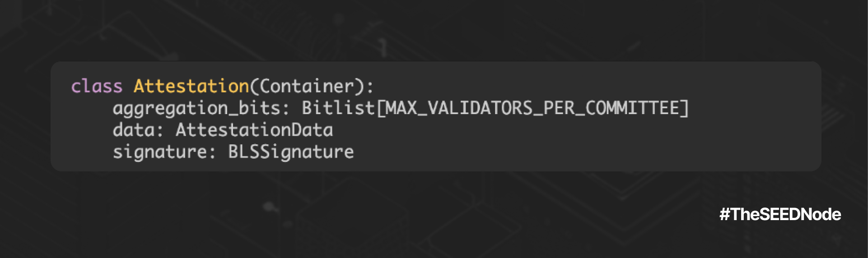The image size is (868, 258).
Task: Click the opening square bracket after Bitlist
Action: 380,108
